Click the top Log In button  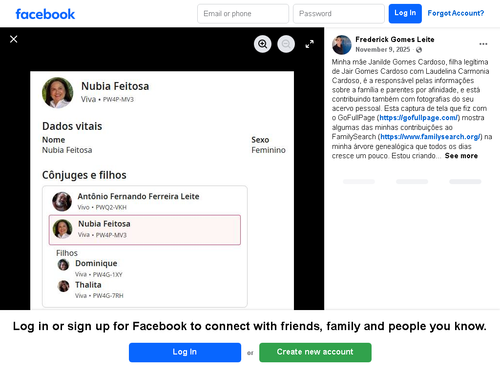405,14
